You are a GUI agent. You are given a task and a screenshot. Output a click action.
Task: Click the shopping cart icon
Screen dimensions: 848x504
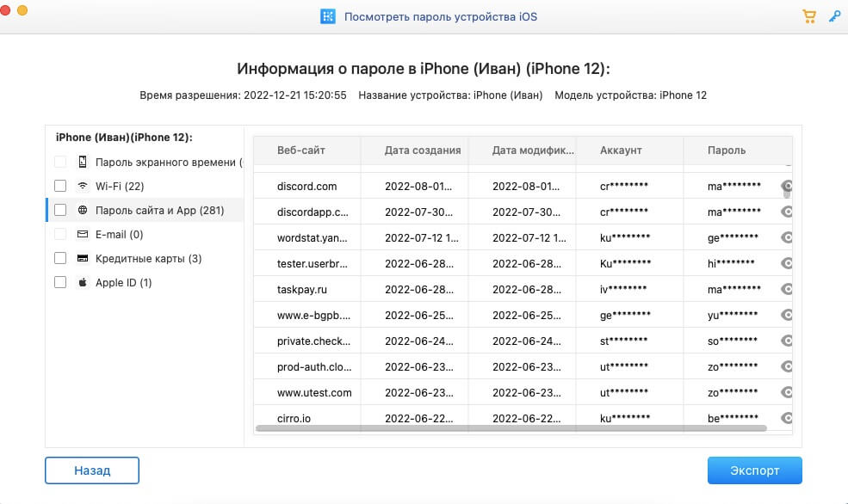[x=808, y=16]
